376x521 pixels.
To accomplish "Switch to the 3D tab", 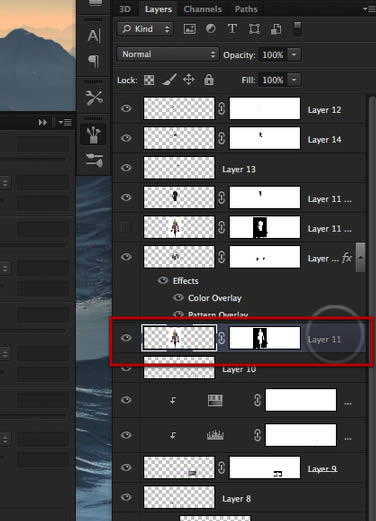I will (x=125, y=9).
